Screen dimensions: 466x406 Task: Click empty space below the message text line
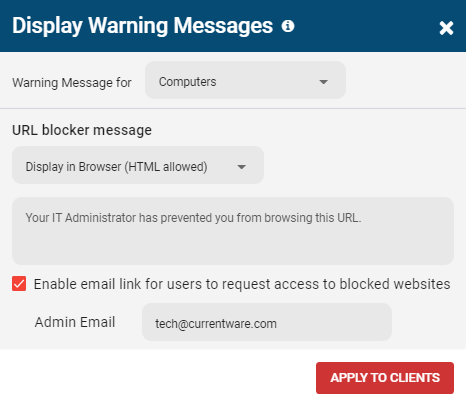[x=233, y=247]
